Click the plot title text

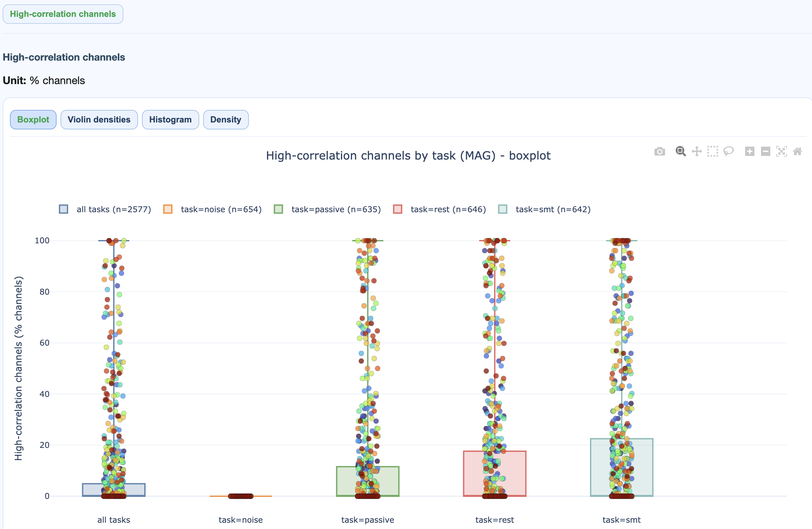pyautogui.click(x=408, y=156)
